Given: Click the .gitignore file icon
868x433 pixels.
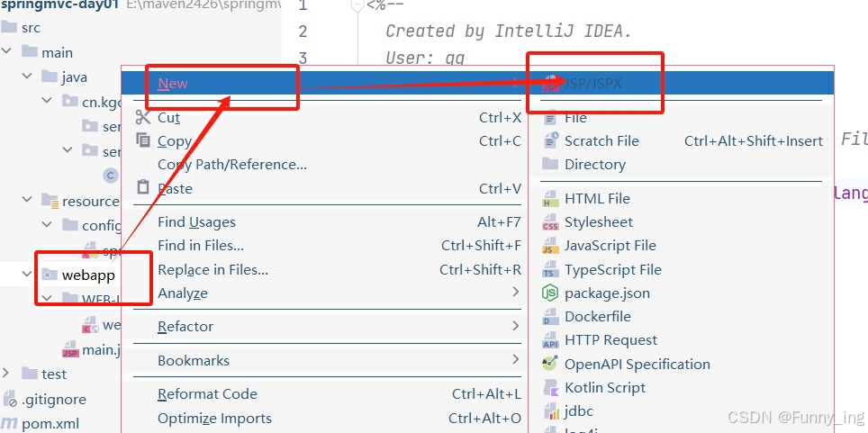Looking at the screenshot, I should pyautogui.click(x=9, y=399).
